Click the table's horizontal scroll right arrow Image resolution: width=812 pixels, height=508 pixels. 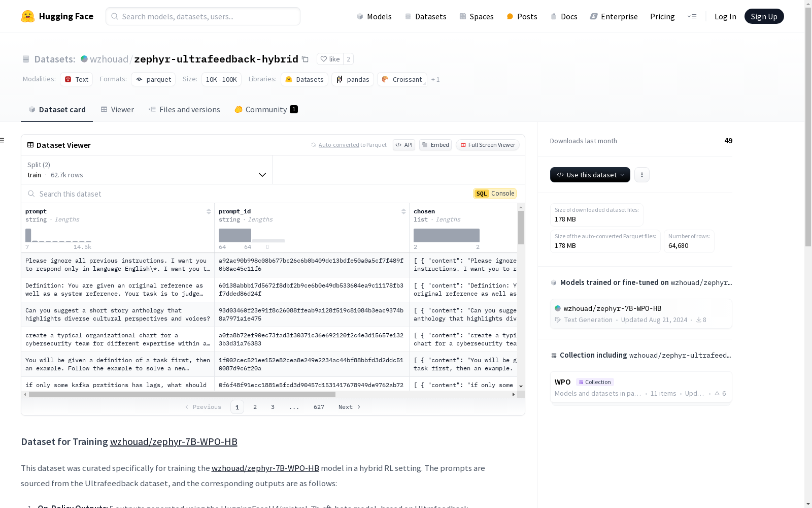pyautogui.click(x=514, y=394)
